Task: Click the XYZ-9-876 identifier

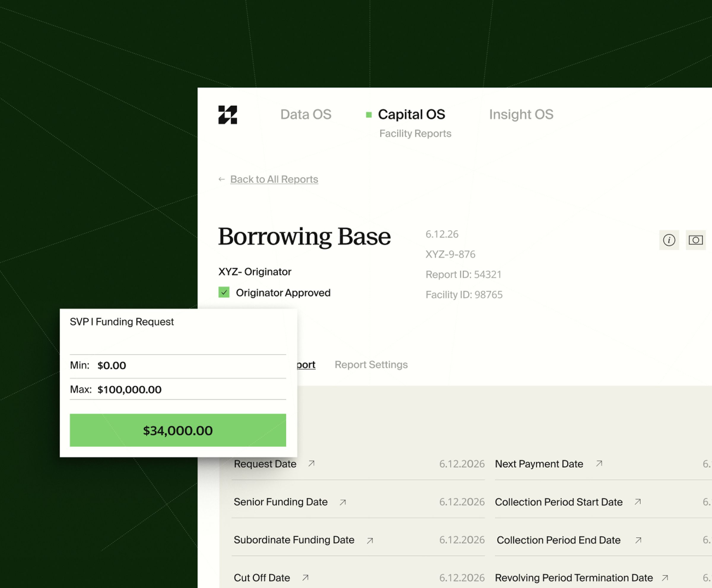Action: [450, 254]
